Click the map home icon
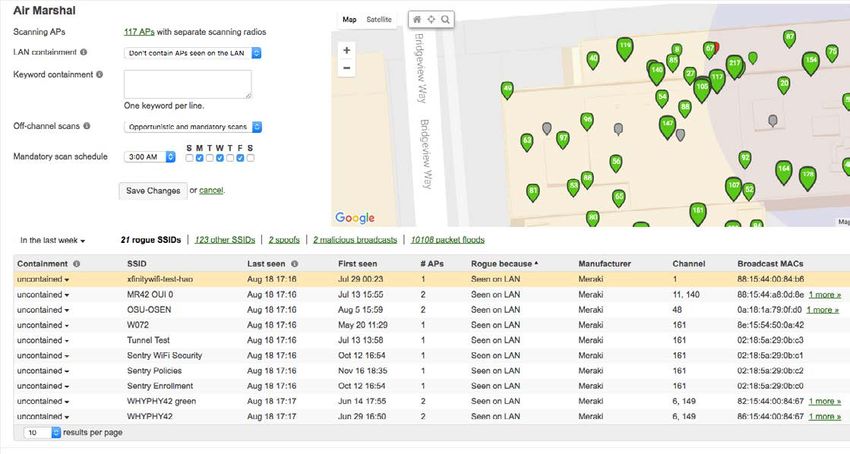Image resolution: width=850 pixels, height=454 pixels. [417, 20]
